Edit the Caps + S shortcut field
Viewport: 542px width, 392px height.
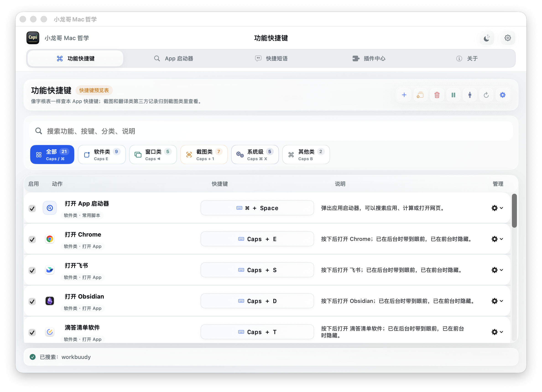point(257,270)
